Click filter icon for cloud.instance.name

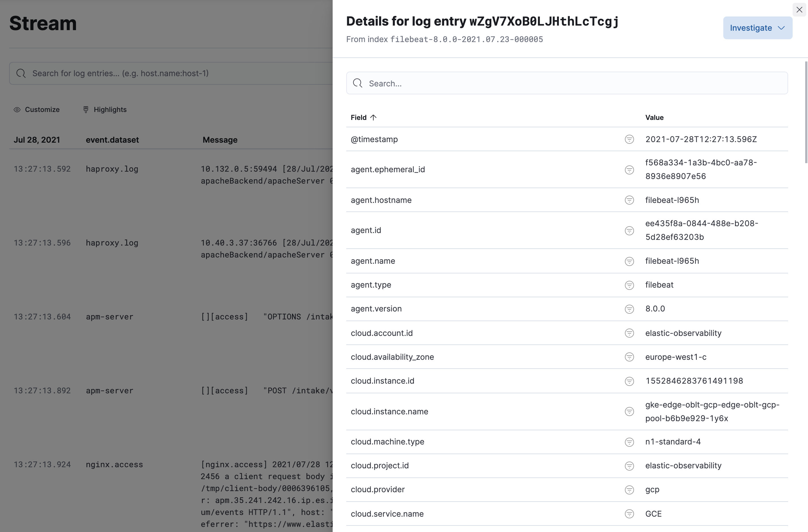click(629, 412)
